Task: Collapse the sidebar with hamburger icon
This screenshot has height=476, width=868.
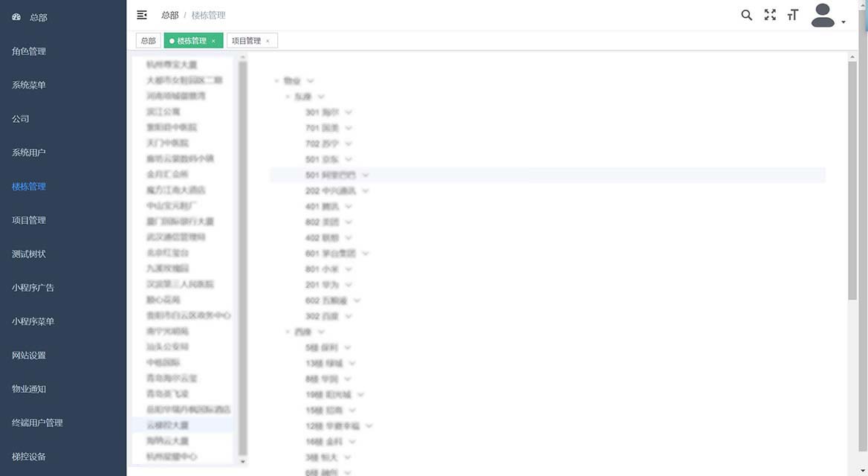Action: coord(142,15)
